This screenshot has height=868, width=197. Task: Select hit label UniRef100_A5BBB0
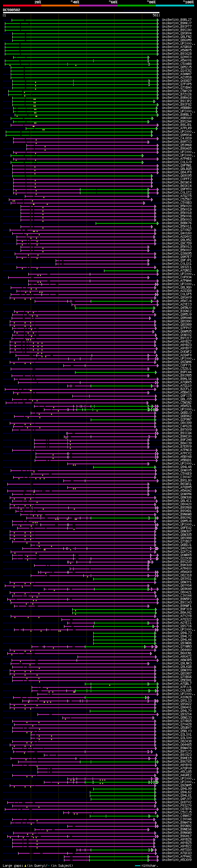(x=176, y=108)
